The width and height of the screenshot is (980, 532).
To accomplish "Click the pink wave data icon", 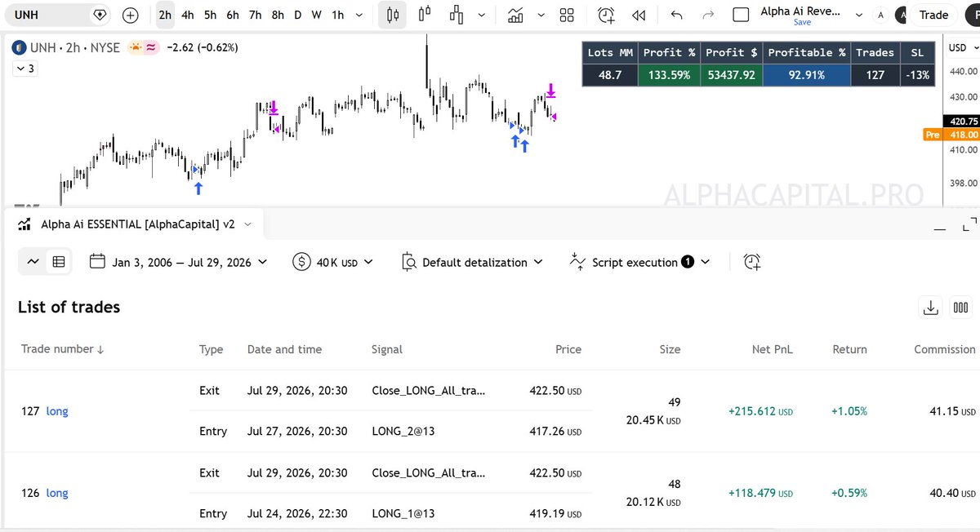I will pos(151,47).
